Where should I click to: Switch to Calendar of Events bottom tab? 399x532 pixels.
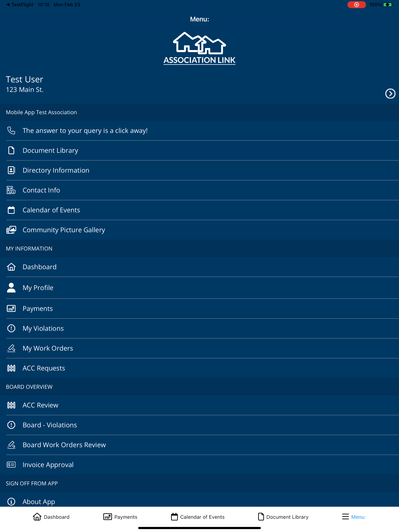point(198,517)
